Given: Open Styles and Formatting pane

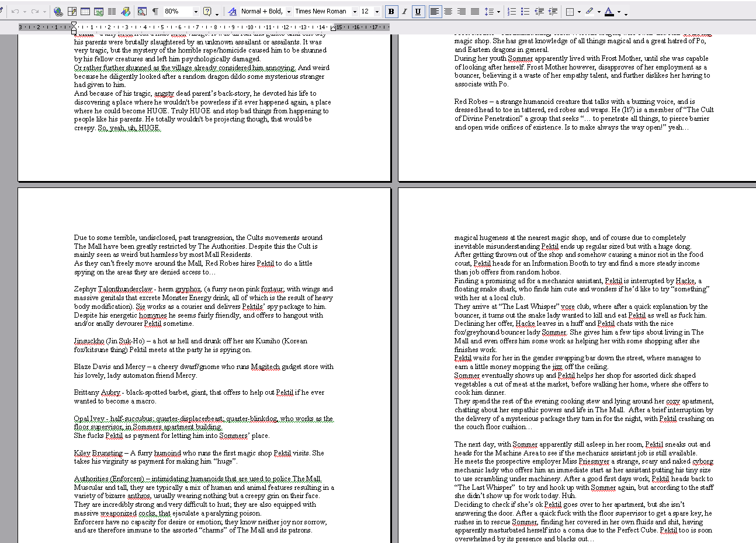Looking at the screenshot, I should pos(233,11).
